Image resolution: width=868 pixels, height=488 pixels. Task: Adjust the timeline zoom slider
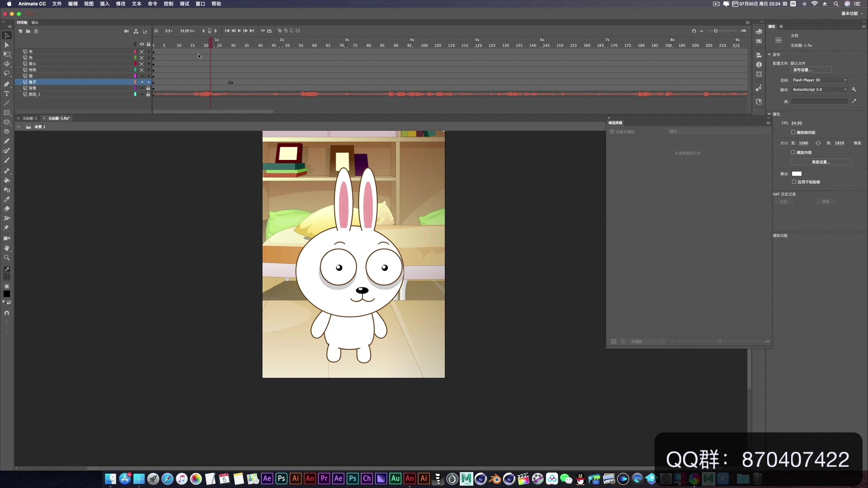(716, 31)
